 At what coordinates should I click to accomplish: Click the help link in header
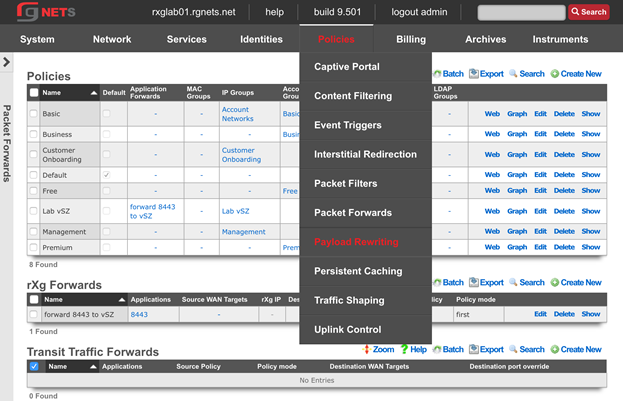point(275,12)
